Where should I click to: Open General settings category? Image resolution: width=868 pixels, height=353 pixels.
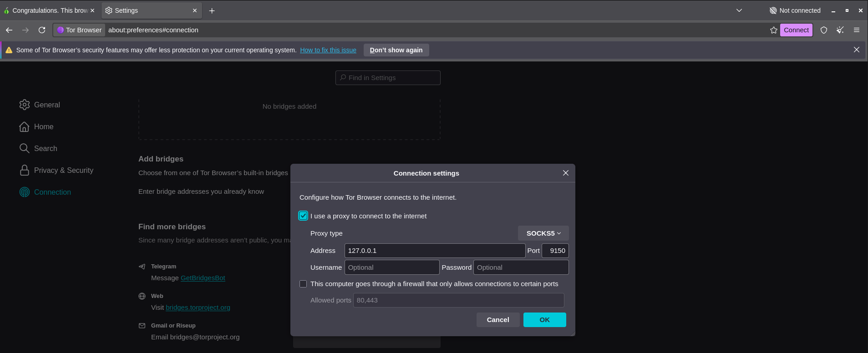pyautogui.click(x=40, y=105)
